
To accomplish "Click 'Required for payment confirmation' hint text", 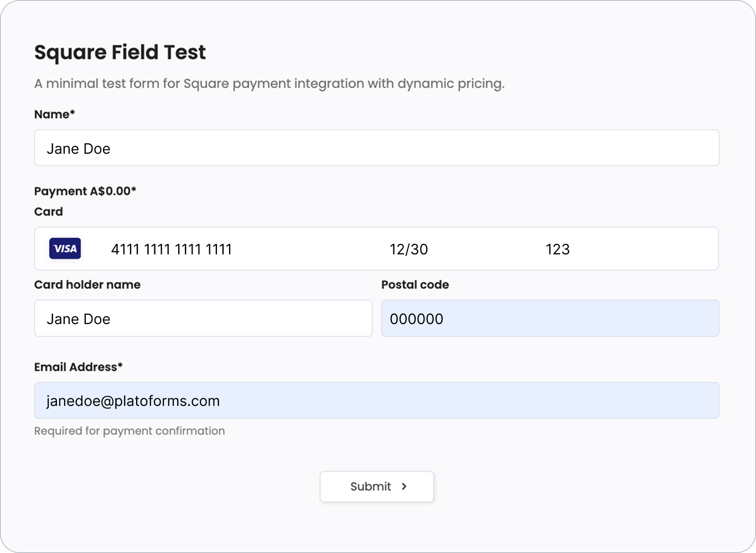I will click(x=130, y=431).
